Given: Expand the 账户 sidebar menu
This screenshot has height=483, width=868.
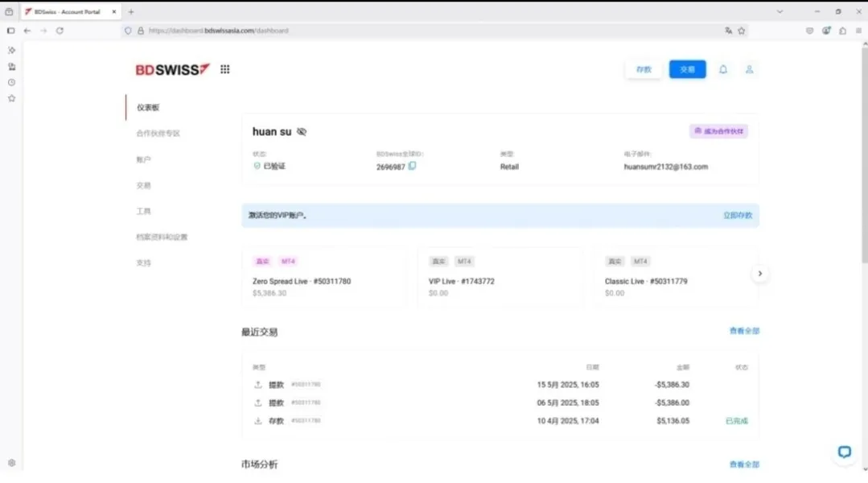Looking at the screenshot, I should (x=143, y=159).
